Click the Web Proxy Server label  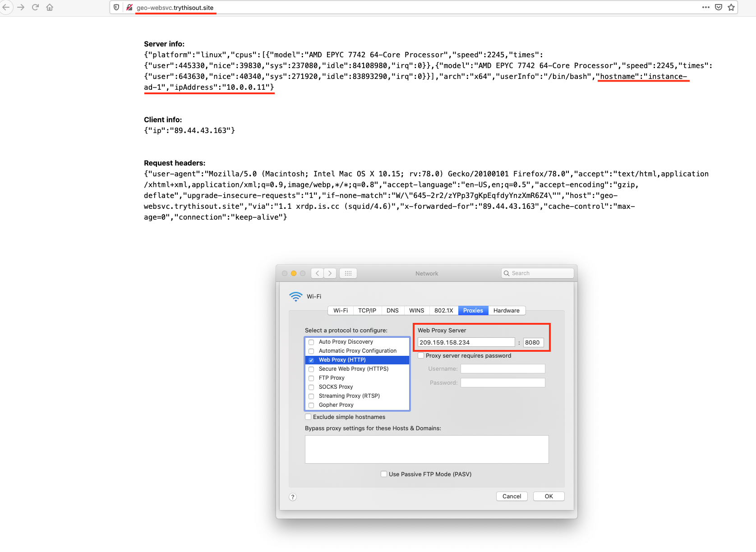coord(442,331)
